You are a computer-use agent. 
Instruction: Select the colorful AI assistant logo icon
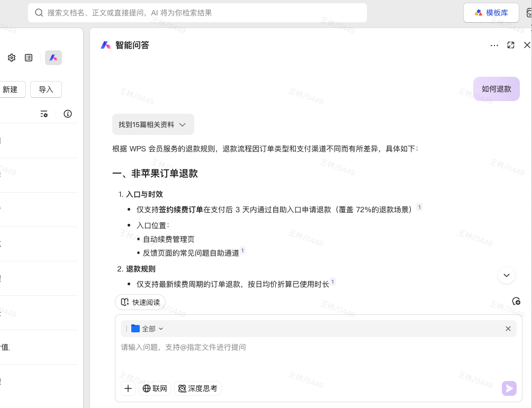[x=53, y=58]
